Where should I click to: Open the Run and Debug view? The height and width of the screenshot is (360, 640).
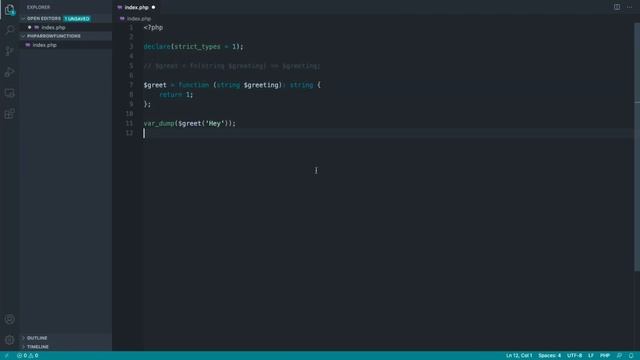[x=9, y=72]
